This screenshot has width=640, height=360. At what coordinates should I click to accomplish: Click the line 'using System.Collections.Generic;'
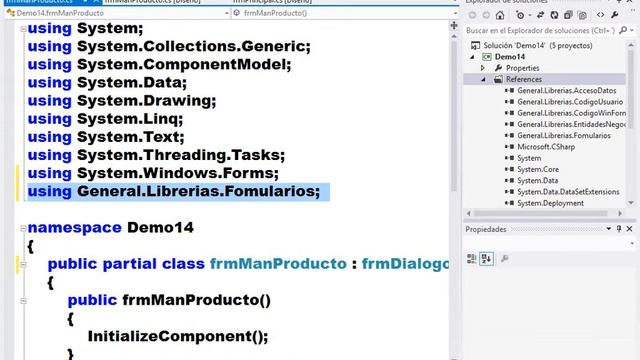169,47
